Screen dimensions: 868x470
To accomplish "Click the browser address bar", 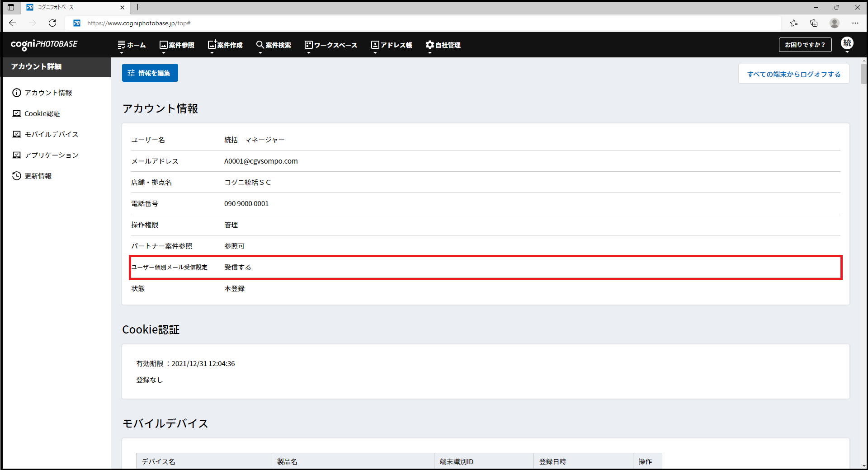I will tap(407, 23).
